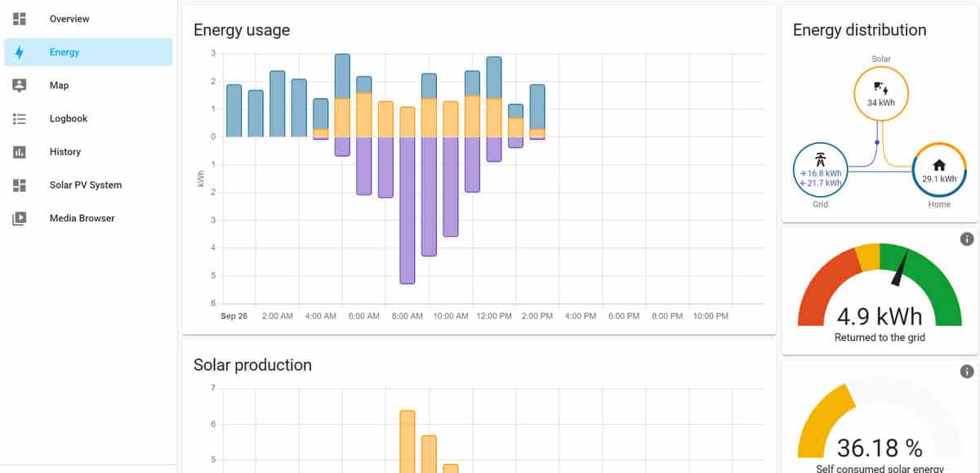Click the Solar PV System icon
The height and width of the screenshot is (473, 980).
[20, 185]
